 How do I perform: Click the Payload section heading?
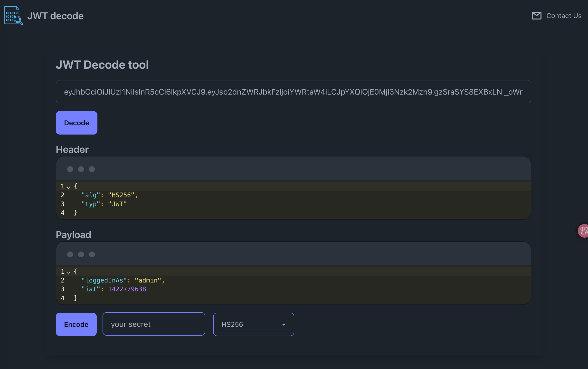point(73,235)
